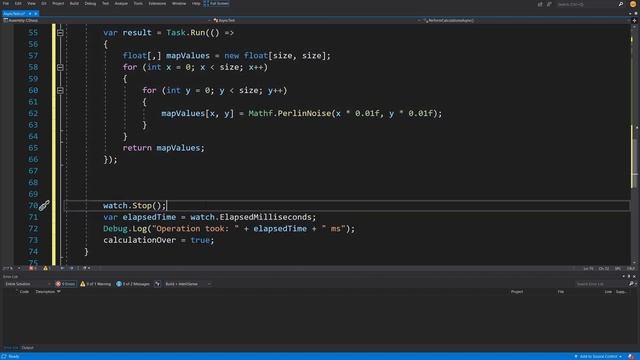Open the Entire Solution scope dropdown

point(27,284)
